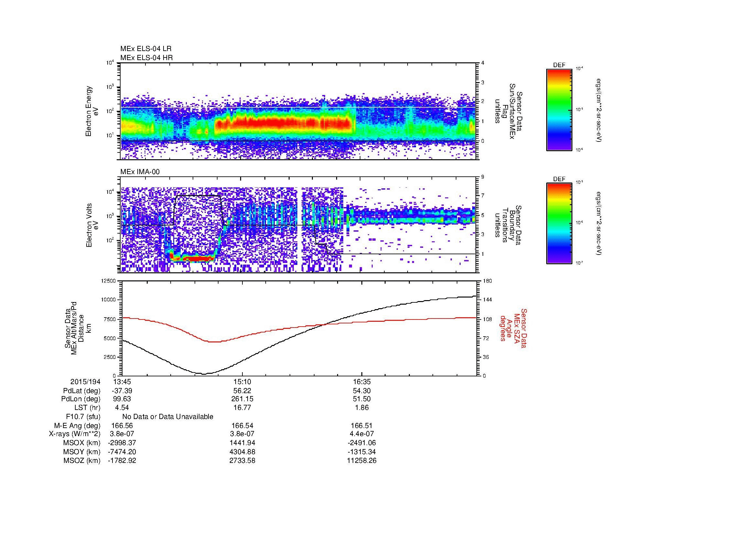Image resolution: width=756 pixels, height=534 pixels.
Task: Click MSOY value -7474.20
Action: (x=122, y=452)
